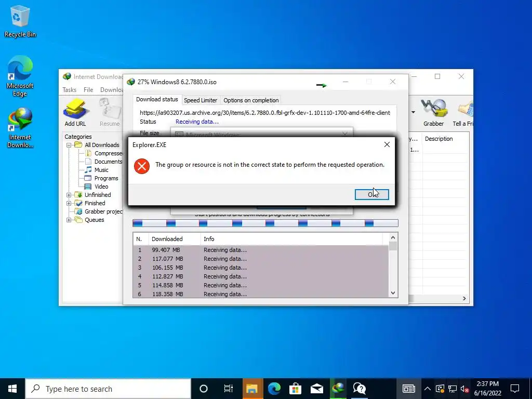Open the Downloads menu in IDM

[111, 90]
